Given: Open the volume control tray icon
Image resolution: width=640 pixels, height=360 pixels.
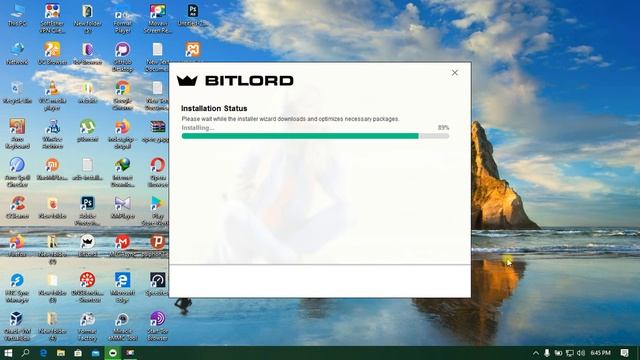Looking at the screenshot, I should (581, 353).
